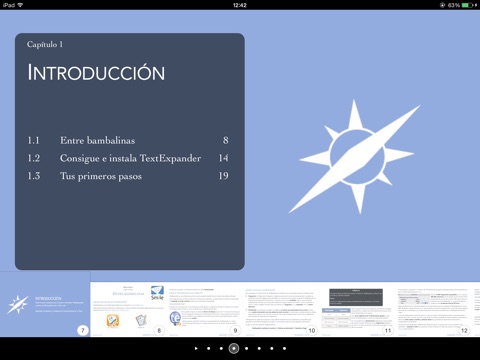Open section 1.1 Entre bambalinas
The width and height of the screenshot is (480, 360).
[128, 140]
